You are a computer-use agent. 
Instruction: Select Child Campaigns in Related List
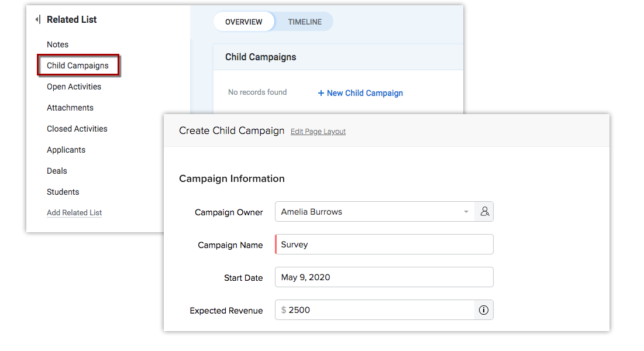78,66
